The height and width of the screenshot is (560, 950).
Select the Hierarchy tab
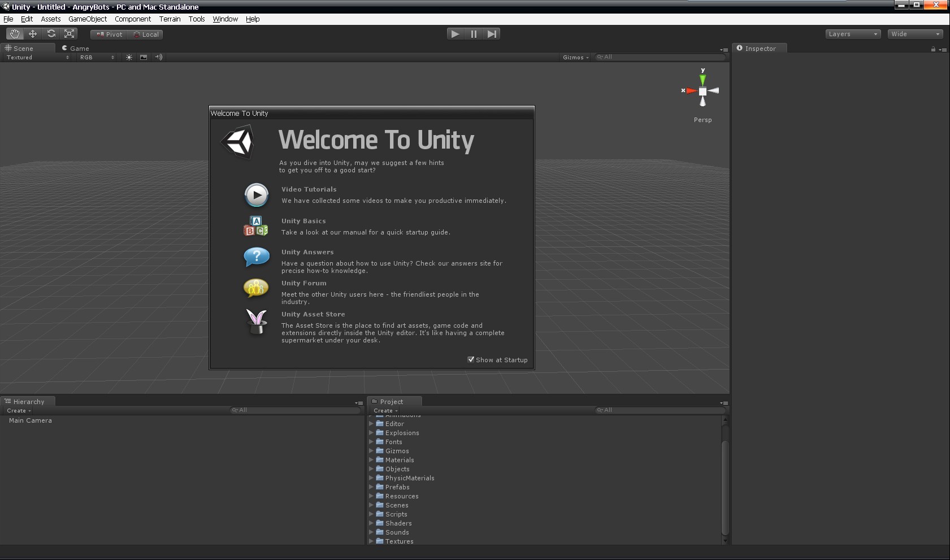28,402
